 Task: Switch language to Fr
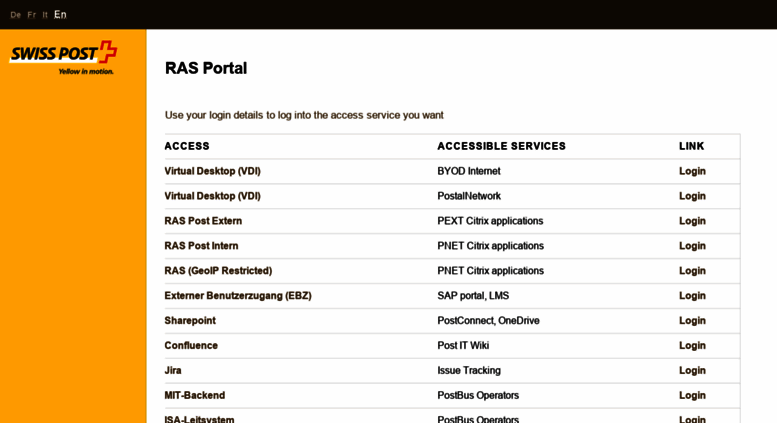coord(32,15)
